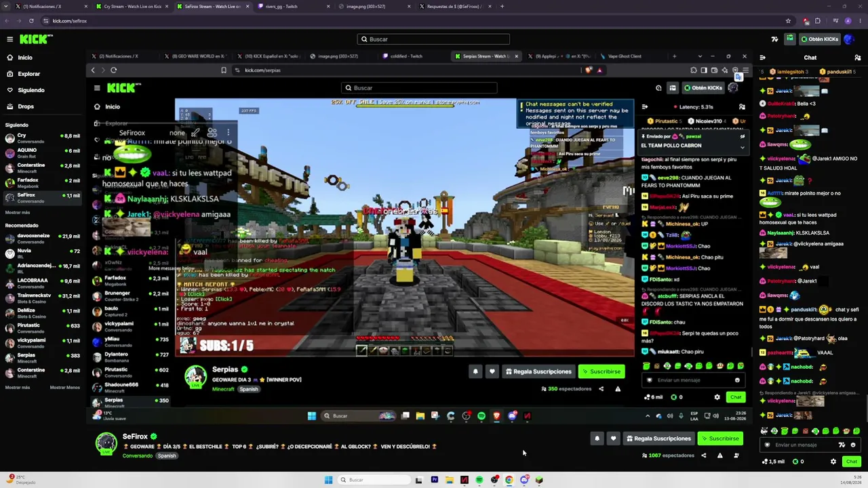Screen dimensions: 868x488
Task: Open AQUINO's channel in the Siguiendo list
Action: (x=43, y=153)
